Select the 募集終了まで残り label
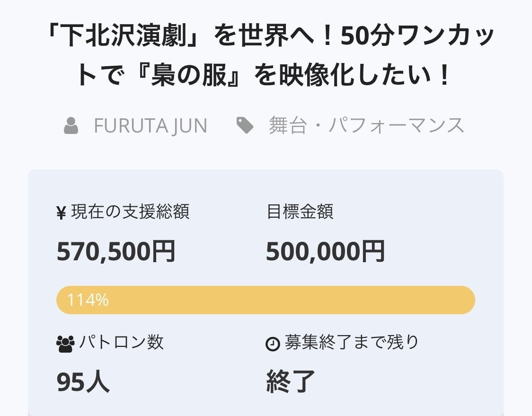 (352, 342)
